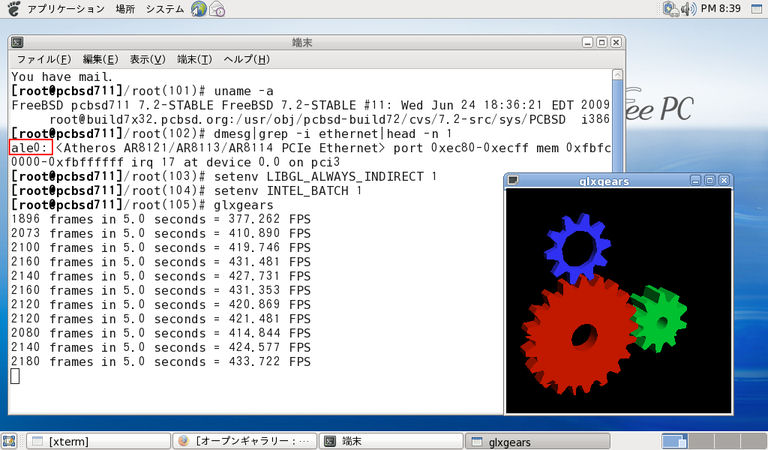
Task: Maximize the 端末 terminal window
Action: click(x=602, y=43)
